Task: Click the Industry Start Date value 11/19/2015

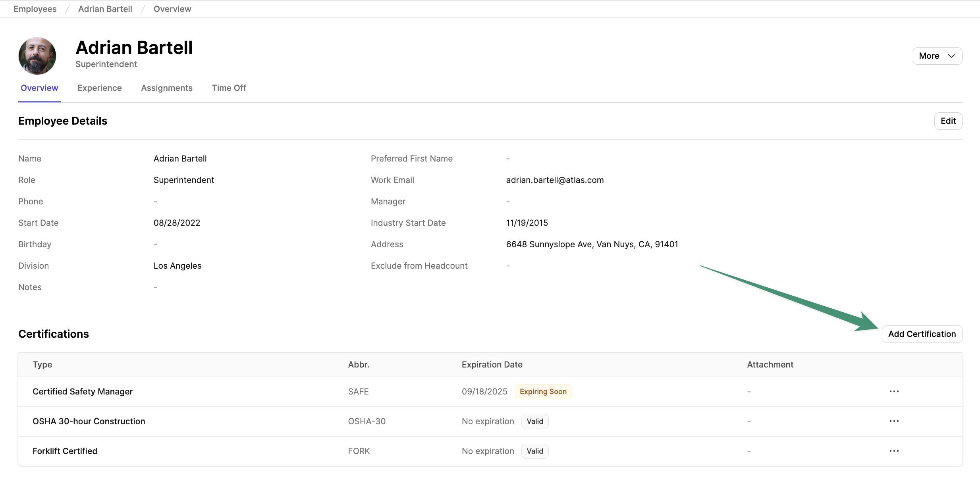Action: coord(527,223)
